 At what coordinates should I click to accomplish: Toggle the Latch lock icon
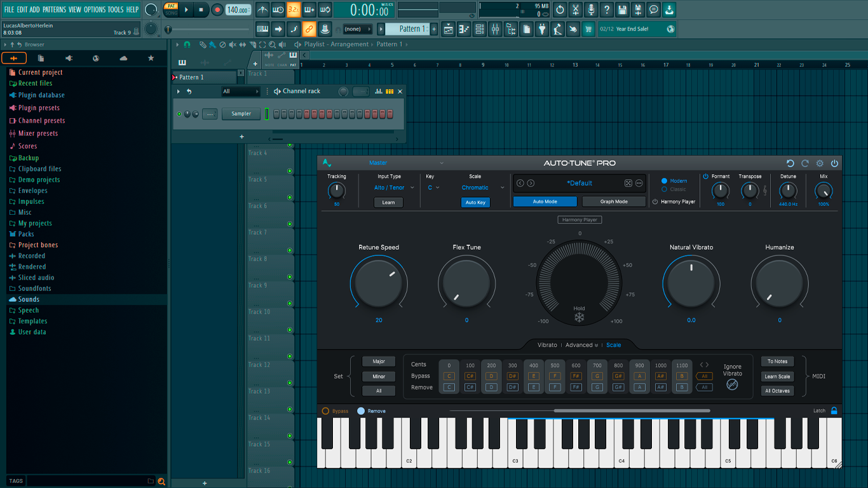point(834,410)
